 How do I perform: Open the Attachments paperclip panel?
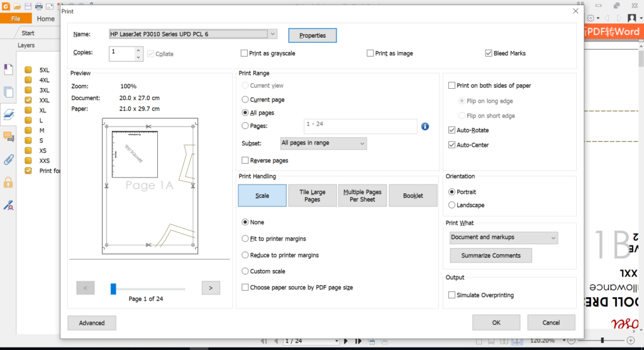coord(8,159)
